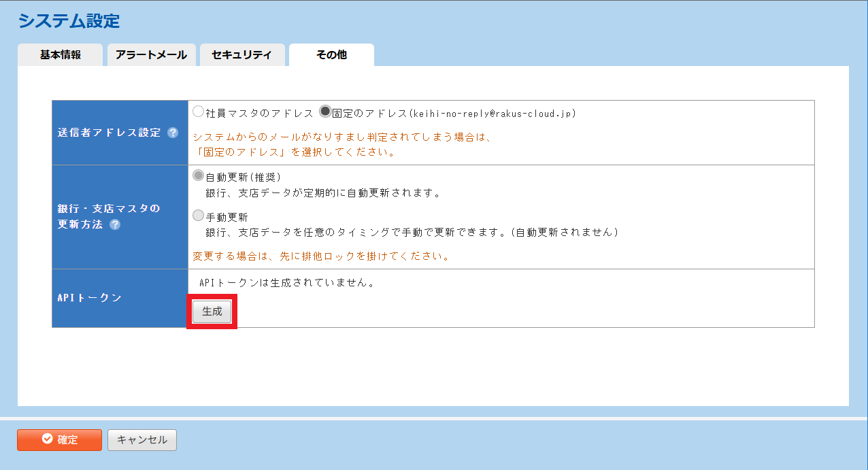Click the システム設定 page heading
This screenshot has width=868, height=470.
[69, 21]
